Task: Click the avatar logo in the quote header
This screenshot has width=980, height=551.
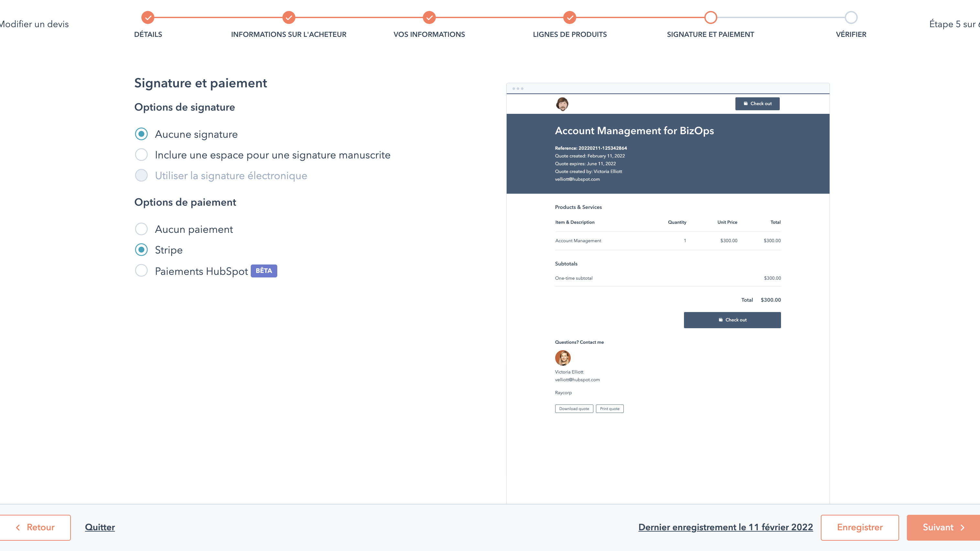Action: click(x=562, y=104)
